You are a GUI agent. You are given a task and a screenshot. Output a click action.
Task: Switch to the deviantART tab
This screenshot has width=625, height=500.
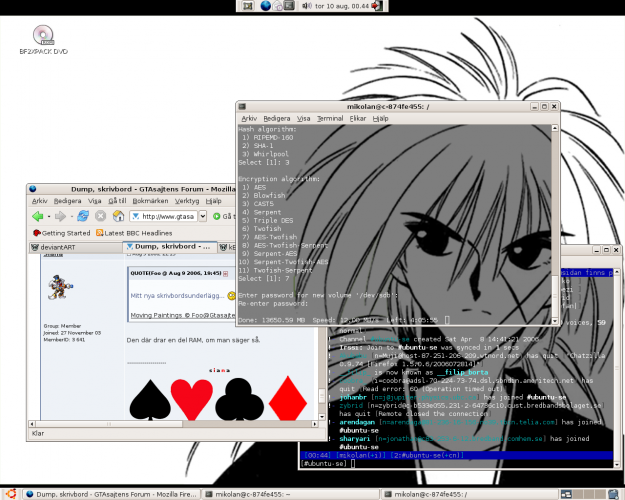tap(76, 247)
